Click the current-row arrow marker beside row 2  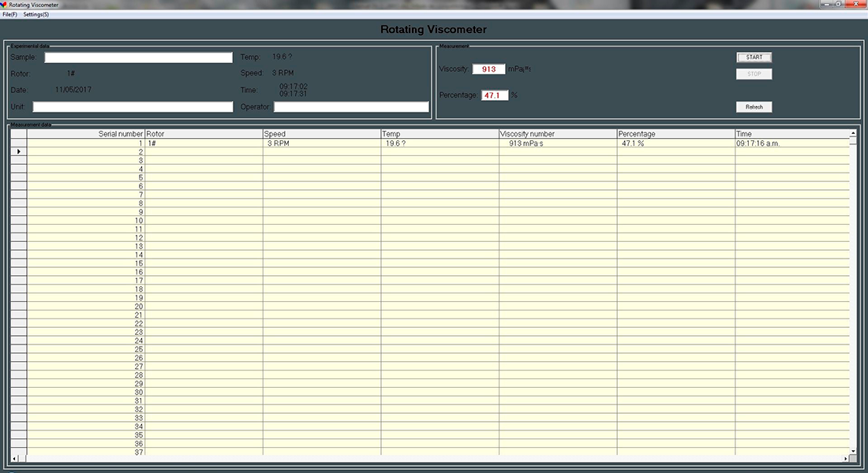(x=18, y=151)
